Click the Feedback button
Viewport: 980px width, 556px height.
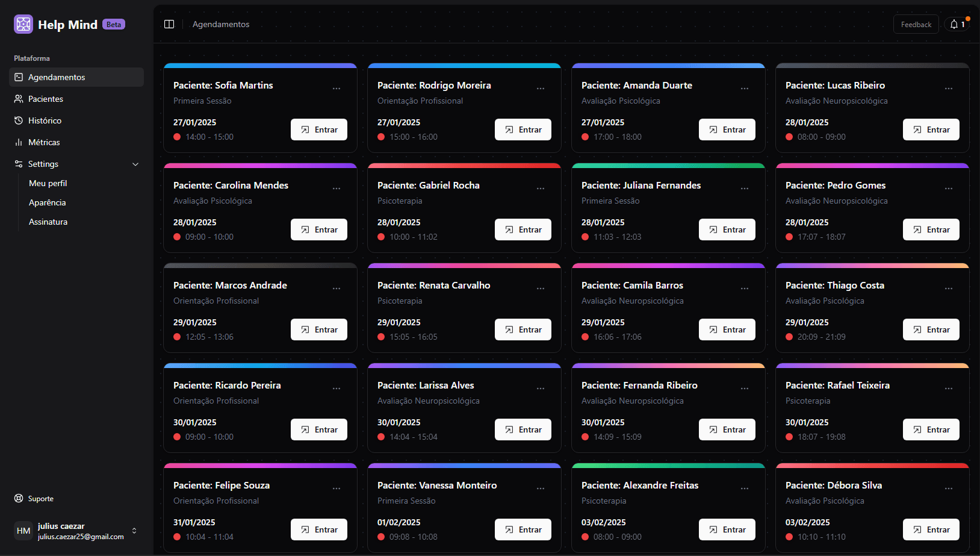pos(916,24)
